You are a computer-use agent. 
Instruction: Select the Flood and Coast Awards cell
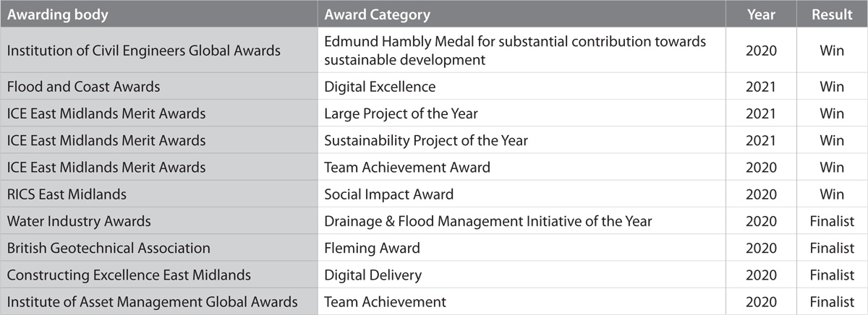(83, 87)
